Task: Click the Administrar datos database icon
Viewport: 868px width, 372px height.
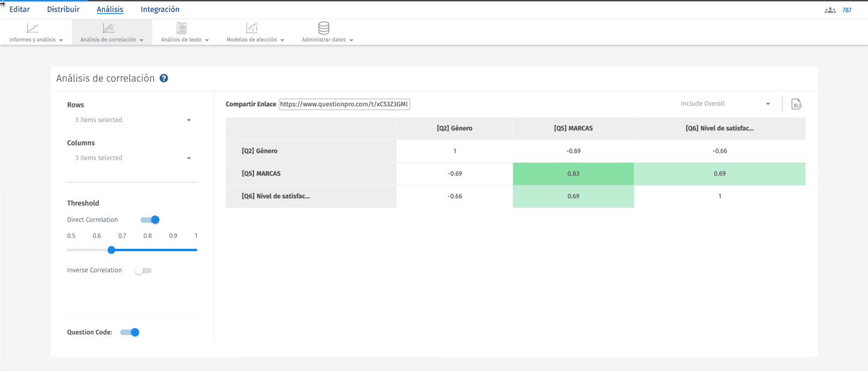Action: (x=324, y=28)
